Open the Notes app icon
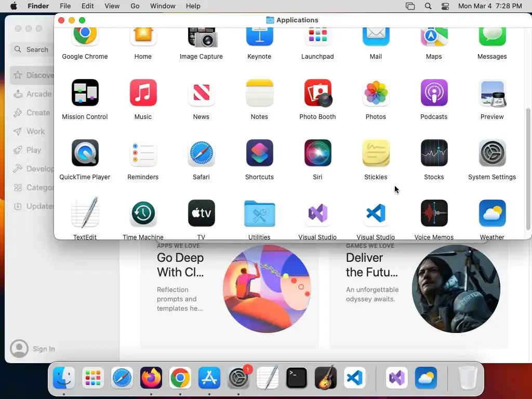The width and height of the screenshot is (532, 399). click(259, 92)
